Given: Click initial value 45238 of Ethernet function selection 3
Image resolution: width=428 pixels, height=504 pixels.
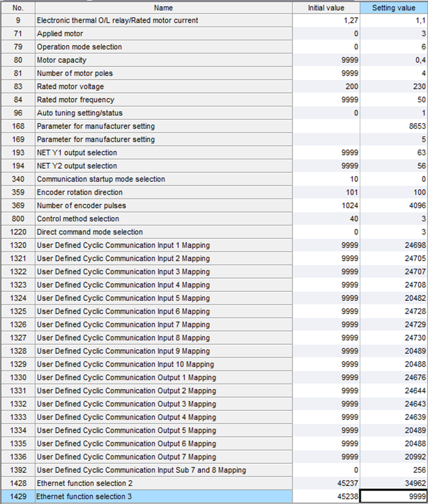Looking at the screenshot, I should tap(326, 497).
